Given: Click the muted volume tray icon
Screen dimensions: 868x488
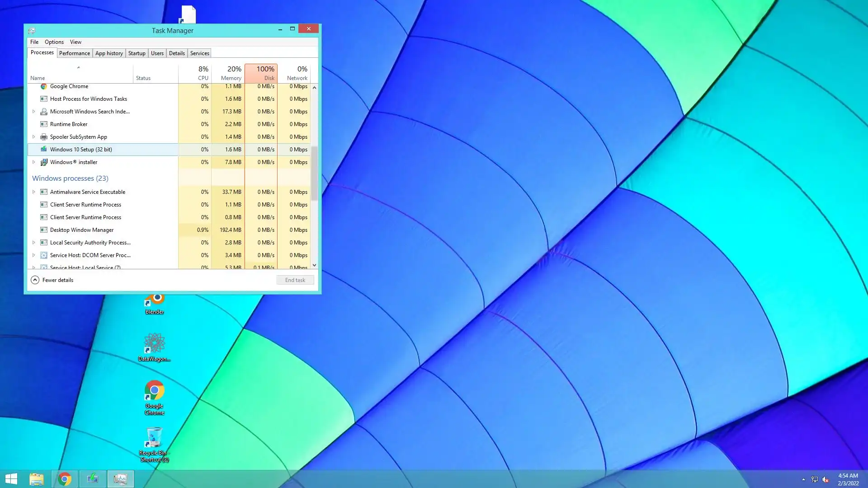Looking at the screenshot, I should point(826,479).
